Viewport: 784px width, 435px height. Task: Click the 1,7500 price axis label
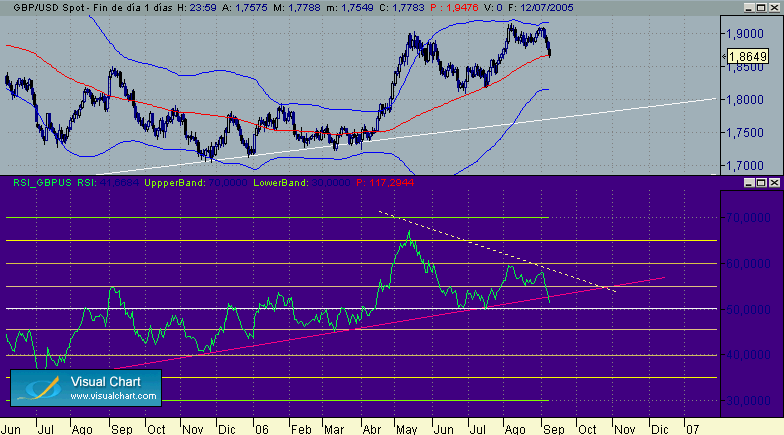(745, 133)
